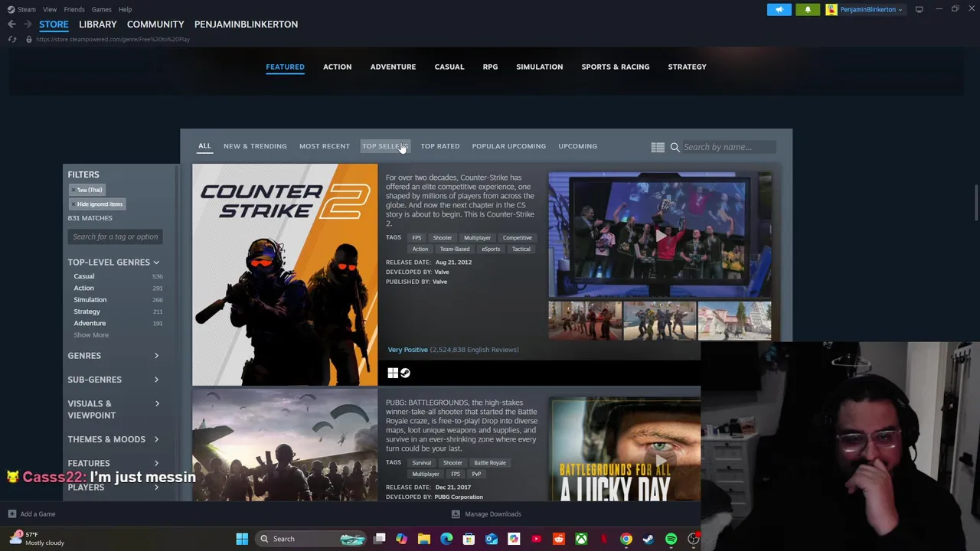The height and width of the screenshot is (551, 980).
Task: Click the Team-Based tag
Action: pos(455,249)
